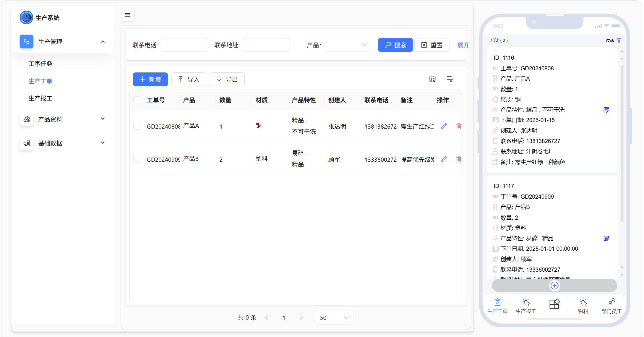Open table column settings icon
The image size is (644, 337).
coord(432,79)
